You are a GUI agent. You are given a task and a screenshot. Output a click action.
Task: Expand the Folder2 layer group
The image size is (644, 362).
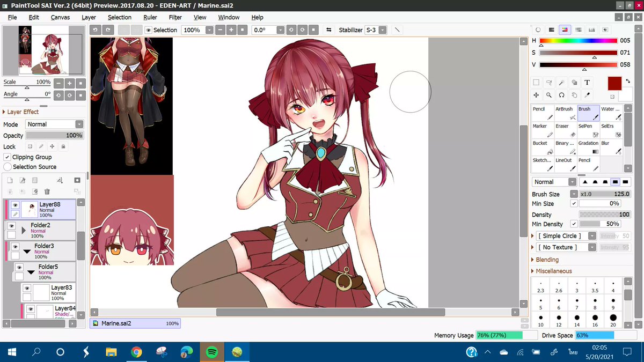[x=24, y=231]
